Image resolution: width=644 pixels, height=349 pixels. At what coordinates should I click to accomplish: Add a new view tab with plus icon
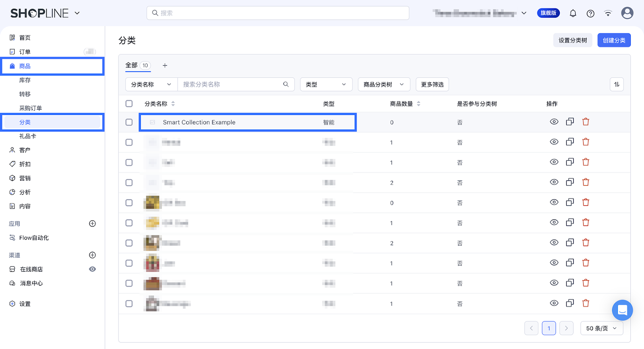[x=165, y=66]
